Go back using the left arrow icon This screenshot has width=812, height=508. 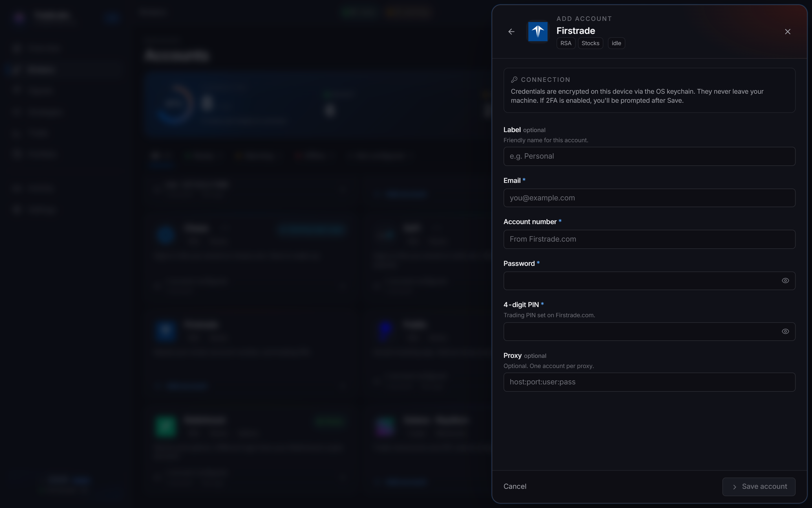[511, 32]
